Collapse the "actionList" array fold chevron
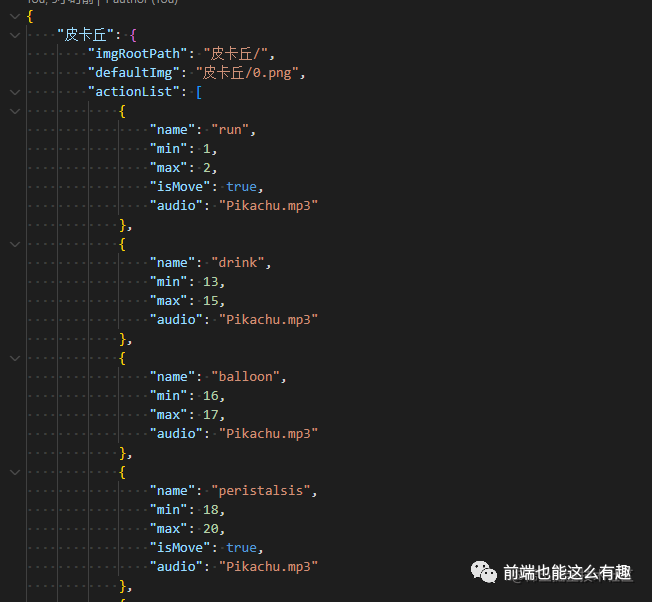 pyautogui.click(x=15, y=92)
